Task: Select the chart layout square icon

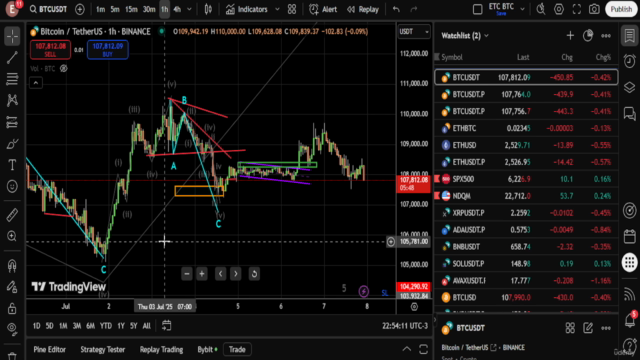Action: coord(478,9)
